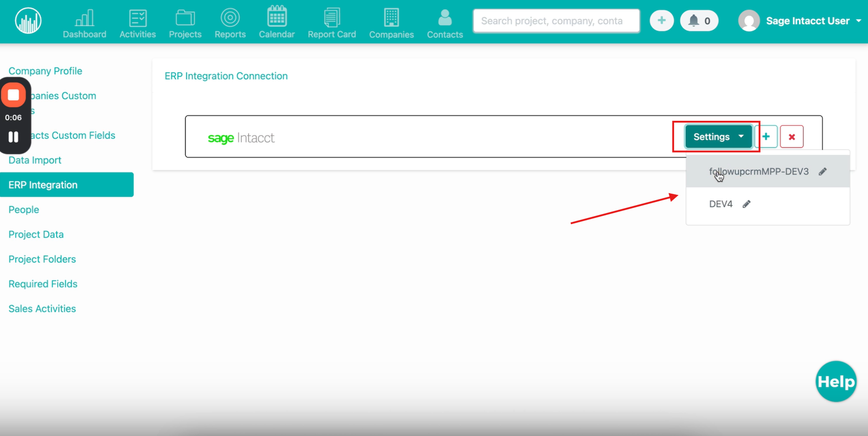Open the Calendar icon in navbar
The image size is (868, 436).
click(x=276, y=18)
